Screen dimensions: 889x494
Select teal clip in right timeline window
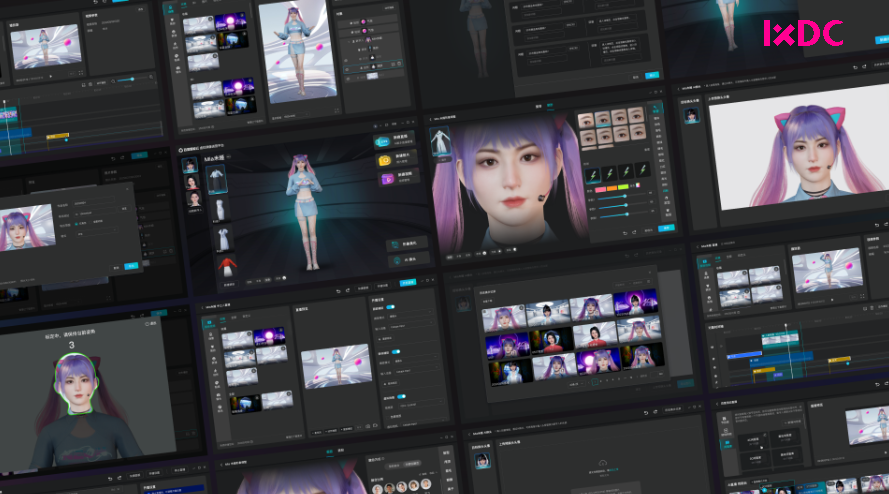point(780,339)
